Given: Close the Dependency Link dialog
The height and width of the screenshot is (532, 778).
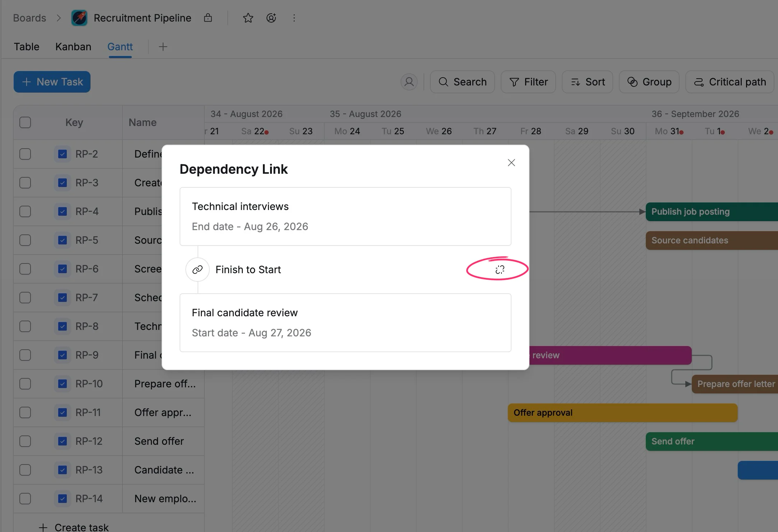Looking at the screenshot, I should tap(511, 163).
